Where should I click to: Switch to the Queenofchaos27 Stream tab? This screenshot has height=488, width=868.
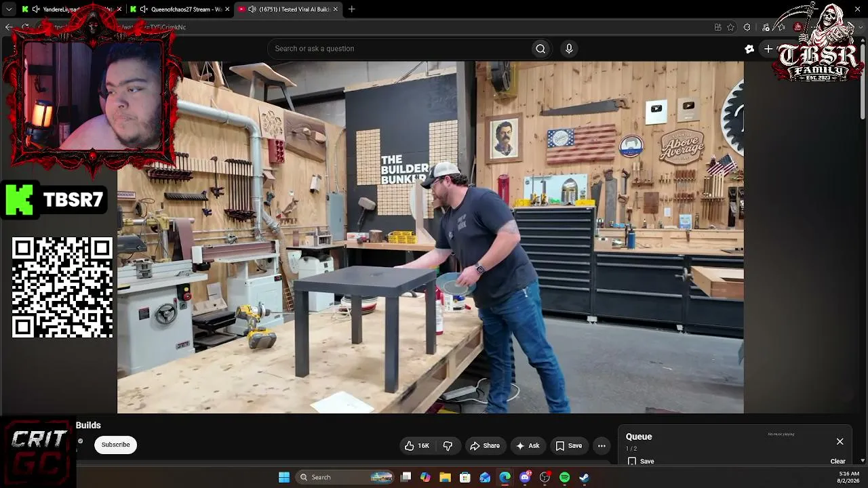coord(181,9)
